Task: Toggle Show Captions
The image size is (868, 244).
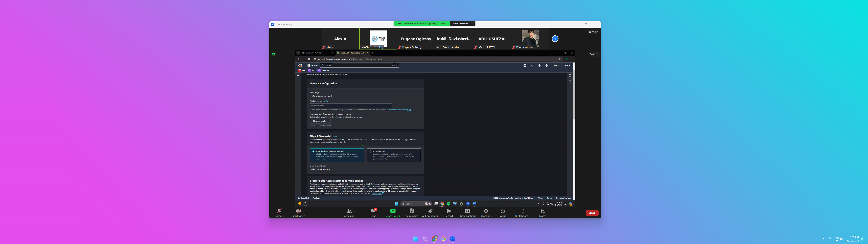Action: pos(467,211)
